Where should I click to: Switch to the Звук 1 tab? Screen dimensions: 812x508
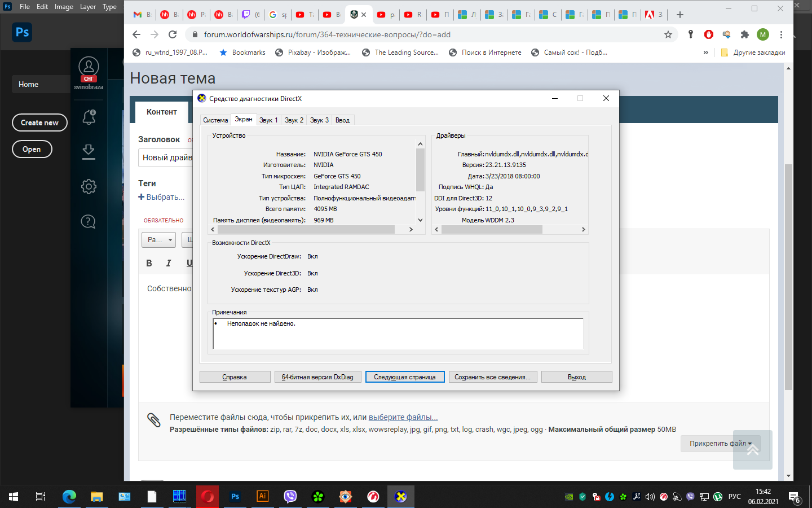(x=268, y=120)
